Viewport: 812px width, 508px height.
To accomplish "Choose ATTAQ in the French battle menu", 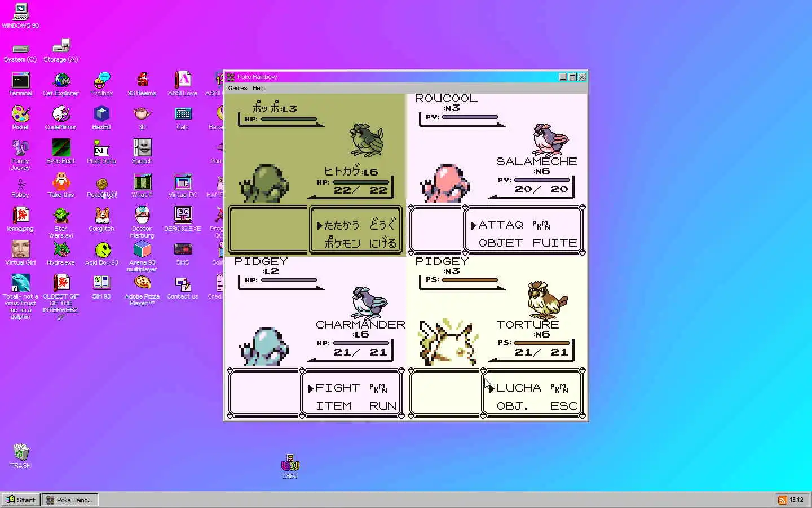I will (501, 225).
